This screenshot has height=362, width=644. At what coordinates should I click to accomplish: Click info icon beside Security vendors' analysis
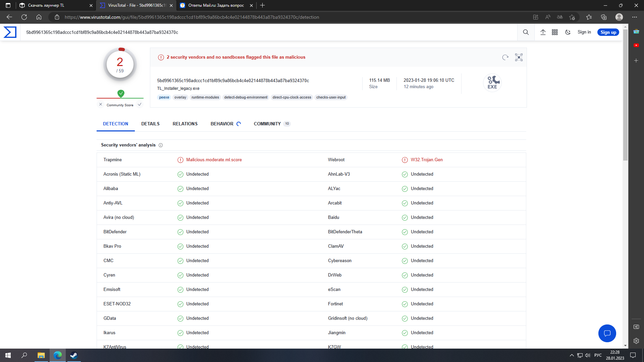coord(161,145)
